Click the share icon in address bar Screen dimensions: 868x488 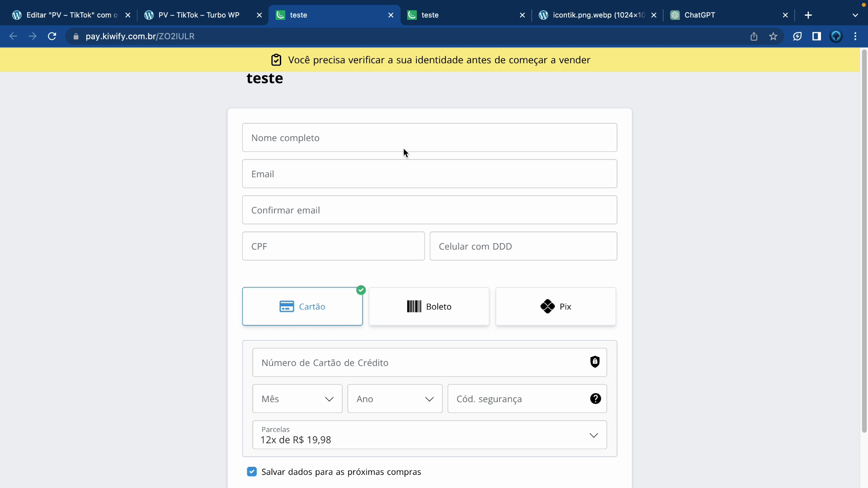754,36
